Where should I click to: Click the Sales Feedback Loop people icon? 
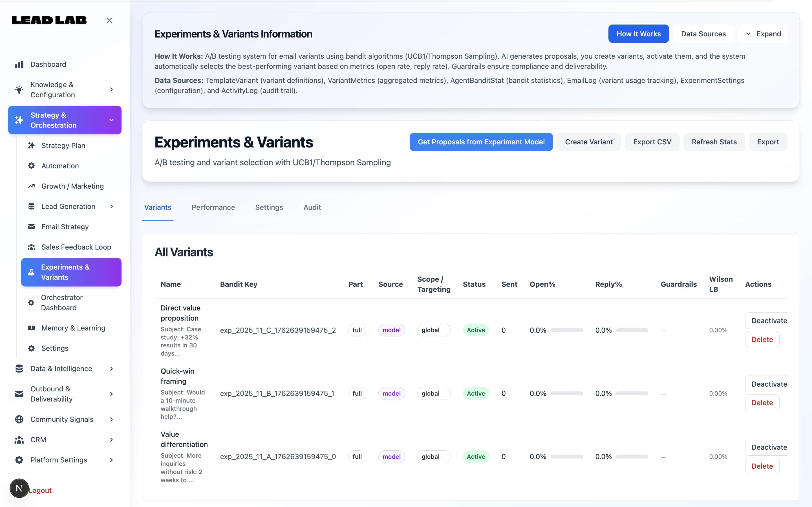point(31,247)
